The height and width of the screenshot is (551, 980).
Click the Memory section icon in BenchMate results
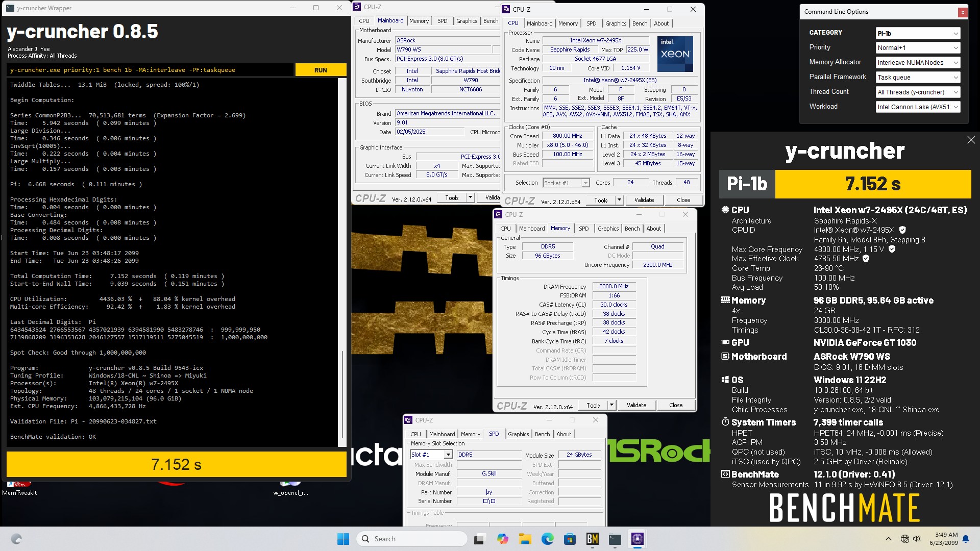725,300
